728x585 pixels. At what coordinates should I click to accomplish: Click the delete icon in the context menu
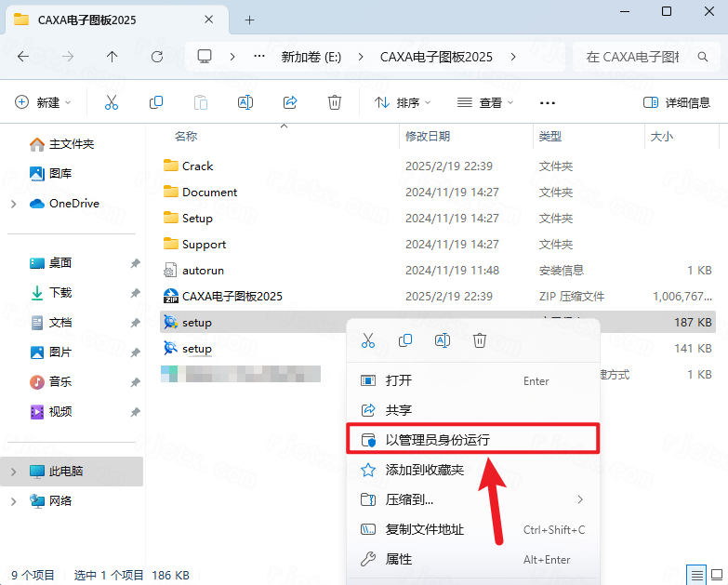[x=480, y=340]
